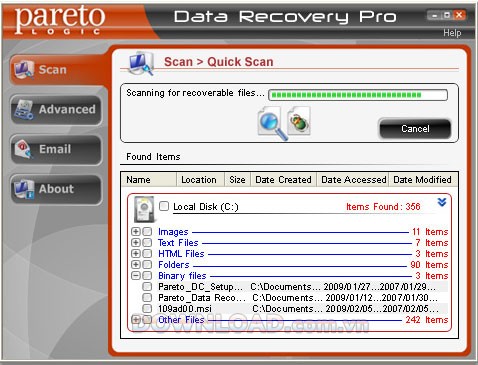Viewport: 478px width, 365px height.
Task: Click the Local Disk hard drive icon
Action: point(144,209)
